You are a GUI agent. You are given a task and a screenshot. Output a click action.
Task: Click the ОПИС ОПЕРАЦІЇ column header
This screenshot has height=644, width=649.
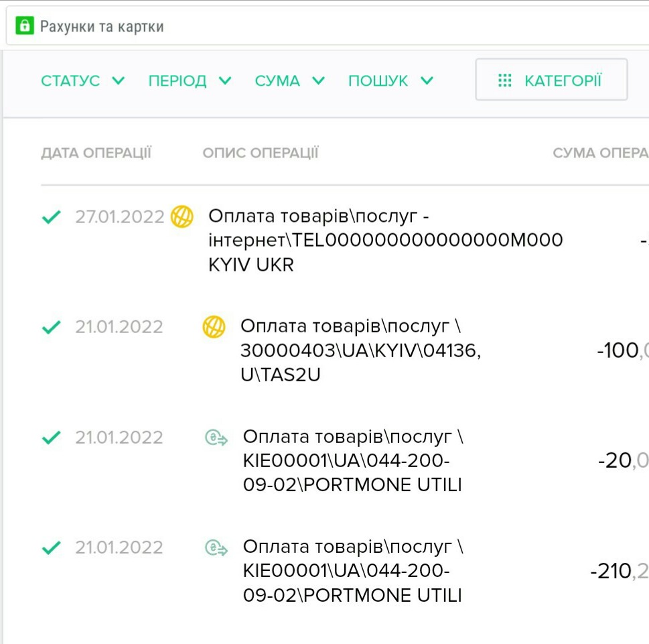(x=261, y=153)
